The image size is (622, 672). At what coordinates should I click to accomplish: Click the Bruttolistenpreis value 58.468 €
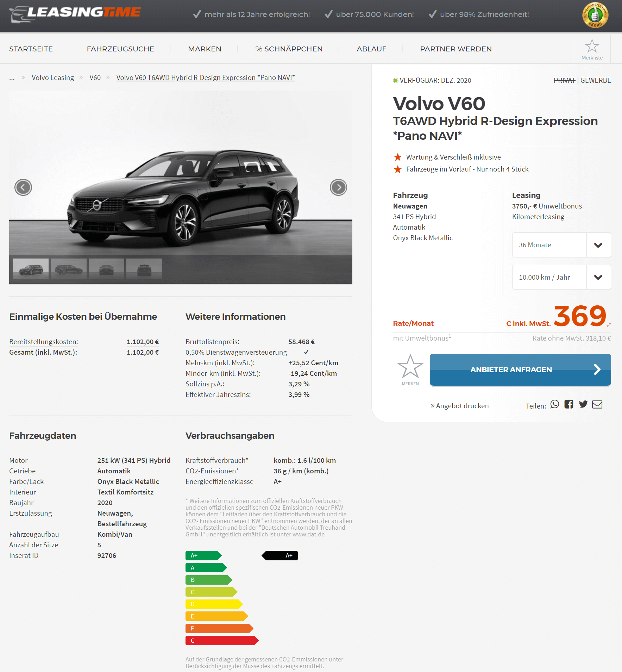click(302, 342)
